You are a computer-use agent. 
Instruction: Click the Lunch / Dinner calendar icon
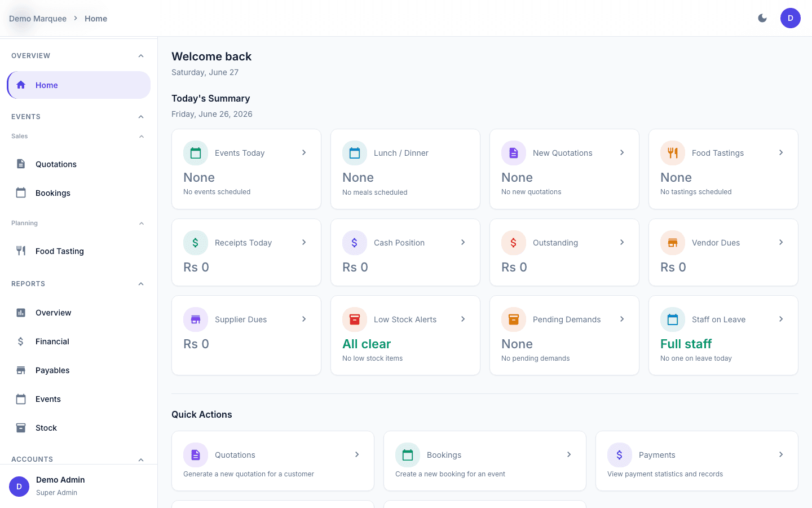[355, 153]
